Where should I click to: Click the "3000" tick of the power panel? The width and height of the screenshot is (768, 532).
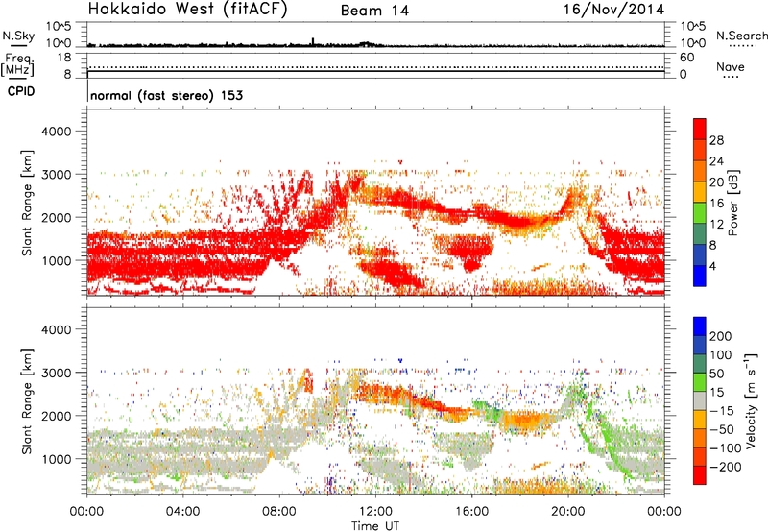point(56,175)
